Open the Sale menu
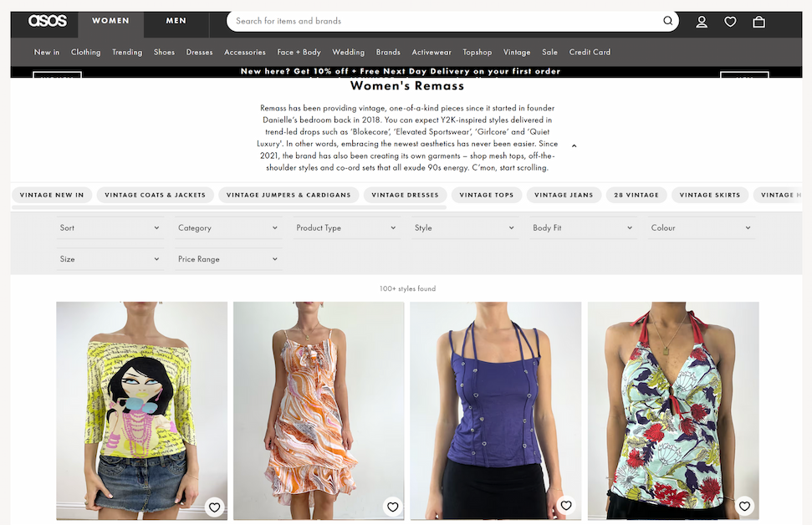 [x=550, y=53]
